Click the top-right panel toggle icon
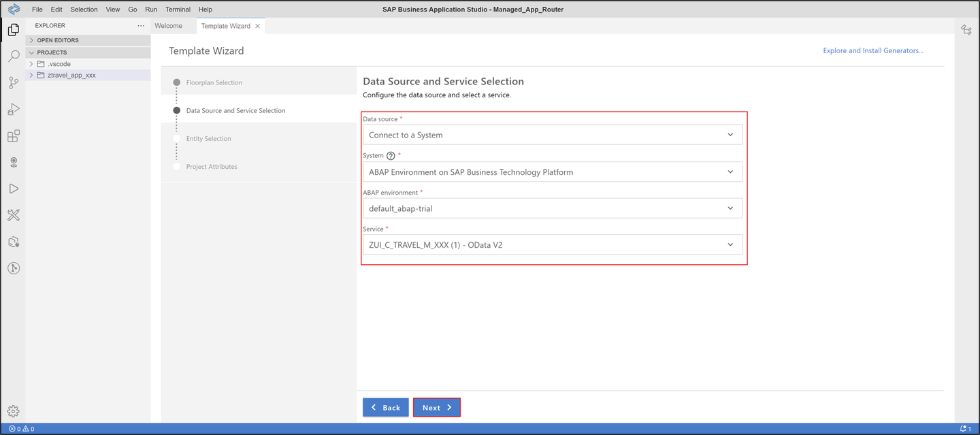This screenshot has width=980, height=435. [966, 29]
